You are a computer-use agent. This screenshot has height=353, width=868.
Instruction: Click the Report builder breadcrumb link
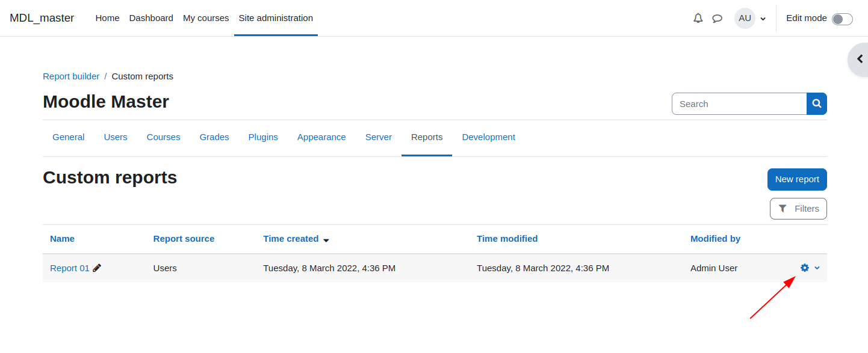[x=71, y=76]
